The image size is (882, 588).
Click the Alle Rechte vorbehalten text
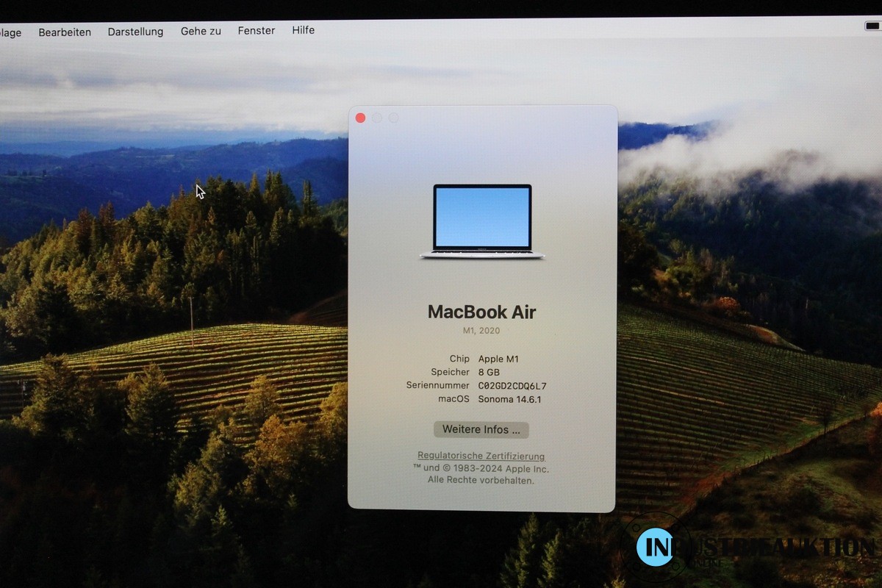(x=481, y=480)
